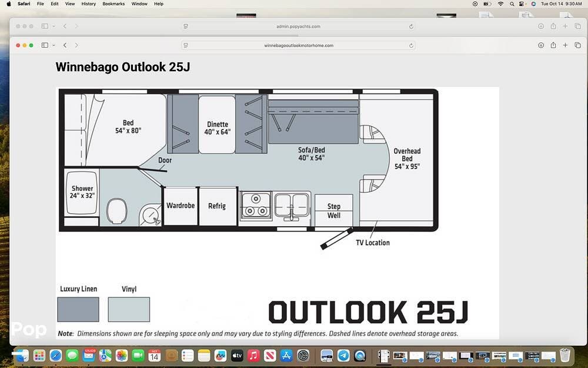This screenshot has height=368, width=588.
Task: Click the Vinyl color swatch
Action: tap(129, 309)
